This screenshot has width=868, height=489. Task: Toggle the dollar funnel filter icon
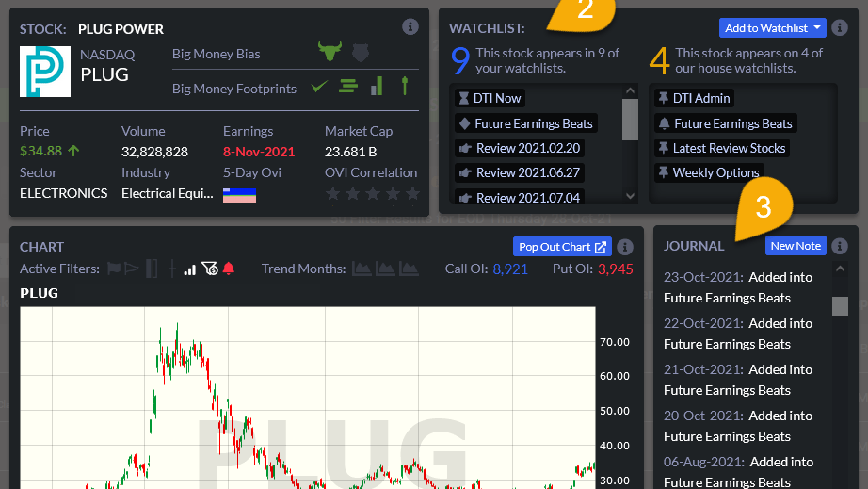(210, 269)
